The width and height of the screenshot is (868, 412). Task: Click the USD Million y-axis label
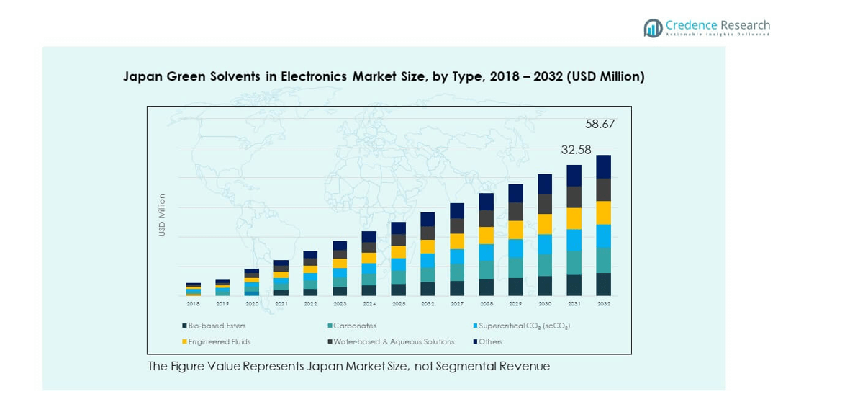162,215
